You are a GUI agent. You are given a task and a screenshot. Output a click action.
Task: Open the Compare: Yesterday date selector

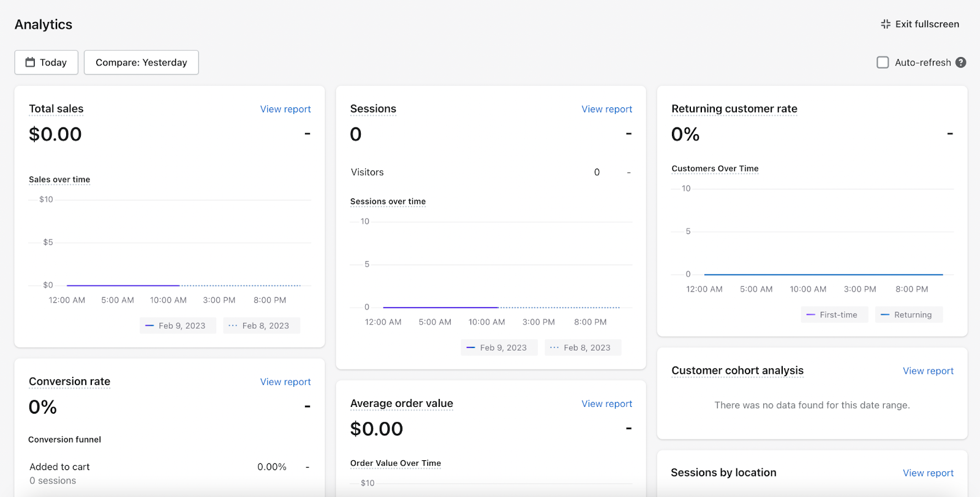click(x=141, y=63)
